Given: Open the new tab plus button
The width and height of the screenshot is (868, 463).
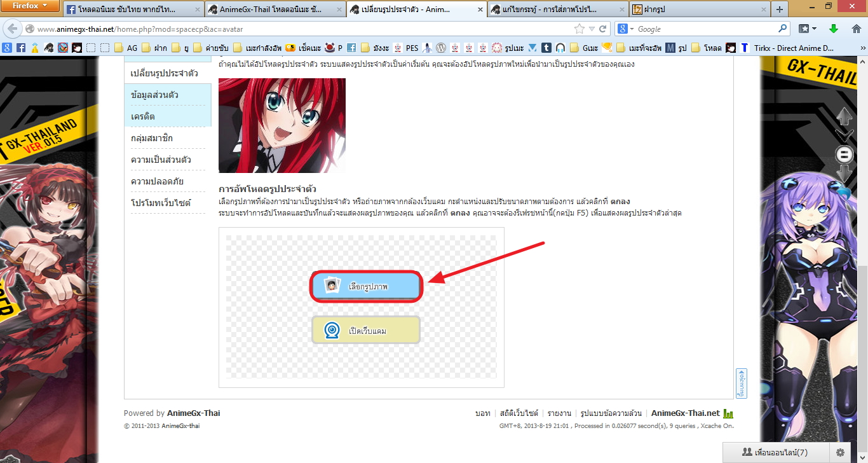Looking at the screenshot, I should [x=780, y=9].
